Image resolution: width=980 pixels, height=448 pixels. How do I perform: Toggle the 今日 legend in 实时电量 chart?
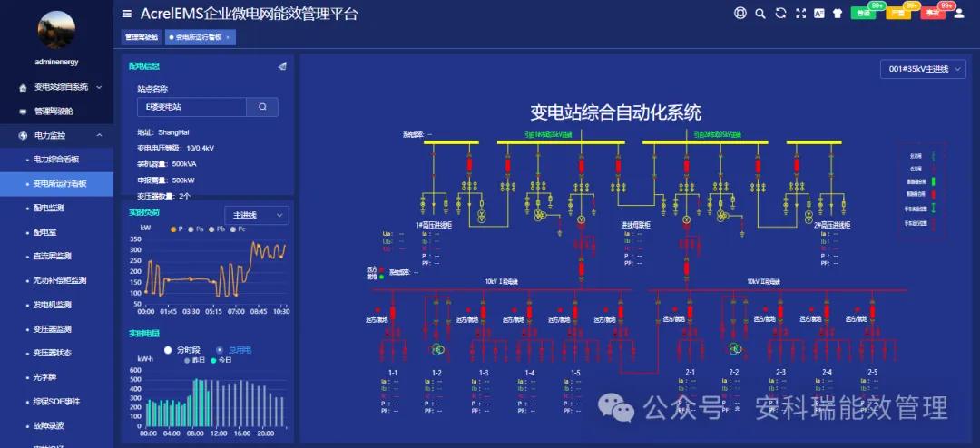point(220,361)
